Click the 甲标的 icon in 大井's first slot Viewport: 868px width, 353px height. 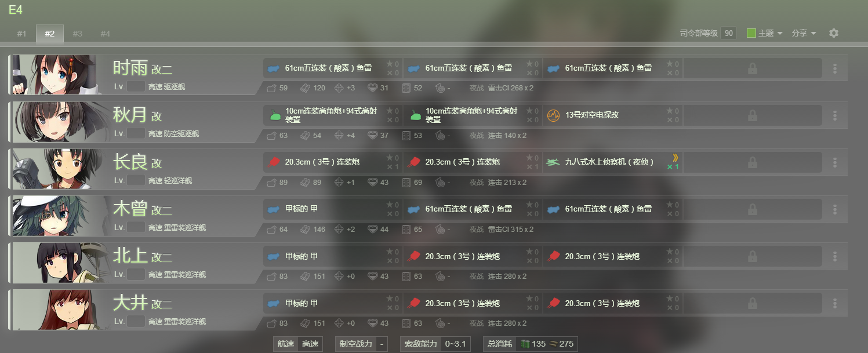(x=274, y=303)
